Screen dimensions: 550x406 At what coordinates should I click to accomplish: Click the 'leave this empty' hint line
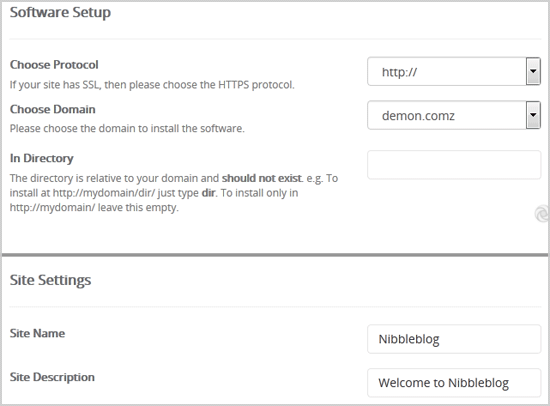(x=94, y=207)
